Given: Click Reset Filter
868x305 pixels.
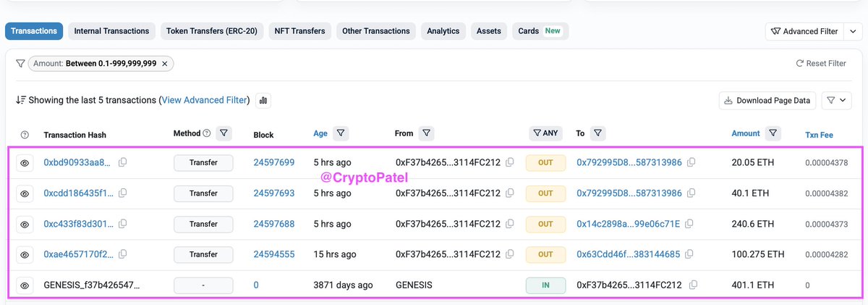Looking at the screenshot, I should [x=820, y=64].
